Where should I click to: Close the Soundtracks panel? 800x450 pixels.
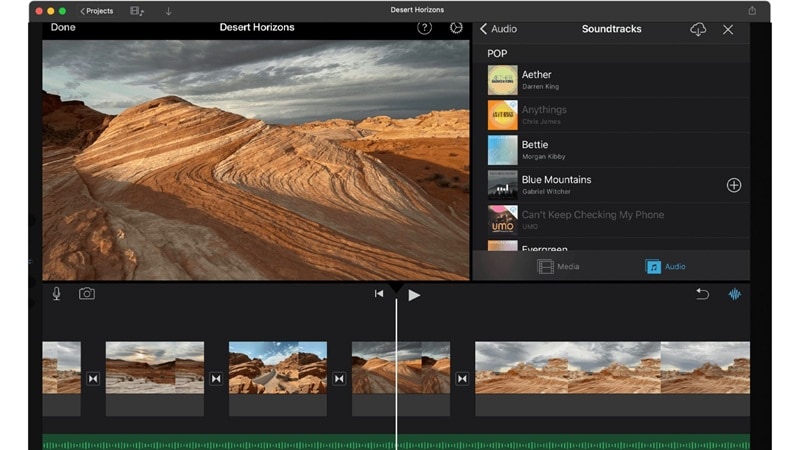click(728, 30)
